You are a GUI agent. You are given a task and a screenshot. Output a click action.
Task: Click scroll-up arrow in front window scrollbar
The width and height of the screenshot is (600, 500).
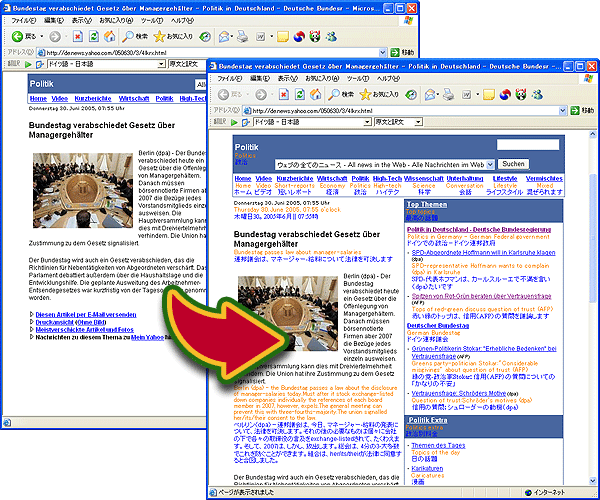click(x=593, y=134)
